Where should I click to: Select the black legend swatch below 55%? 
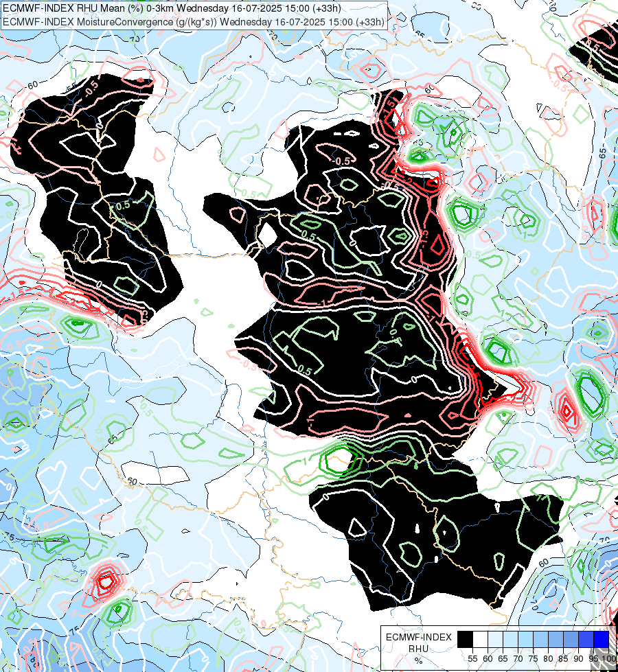point(466,639)
